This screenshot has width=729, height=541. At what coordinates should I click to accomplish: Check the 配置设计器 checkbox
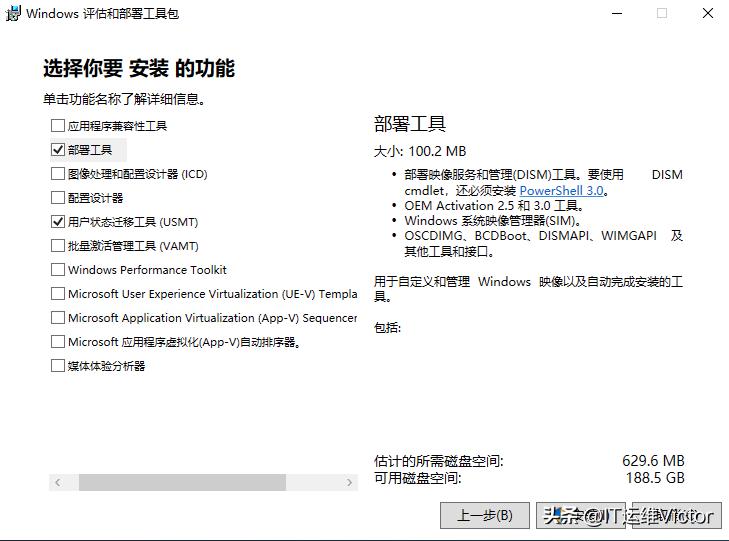(58, 198)
